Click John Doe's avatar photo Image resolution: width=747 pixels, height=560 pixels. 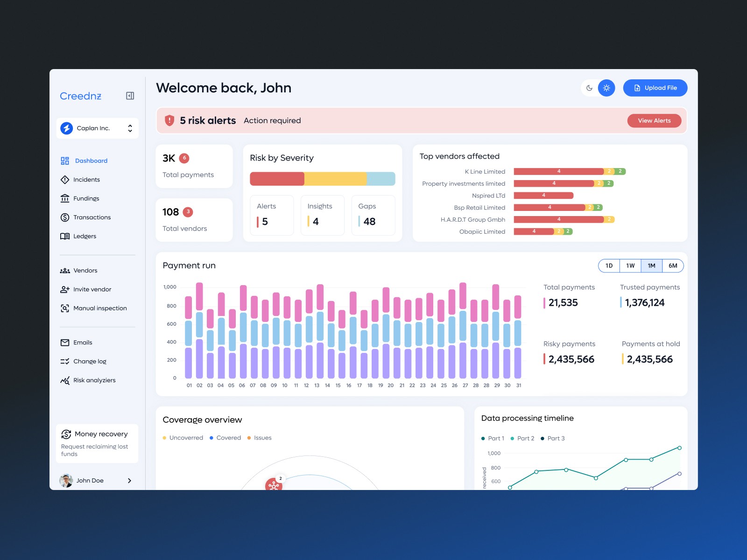66,481
